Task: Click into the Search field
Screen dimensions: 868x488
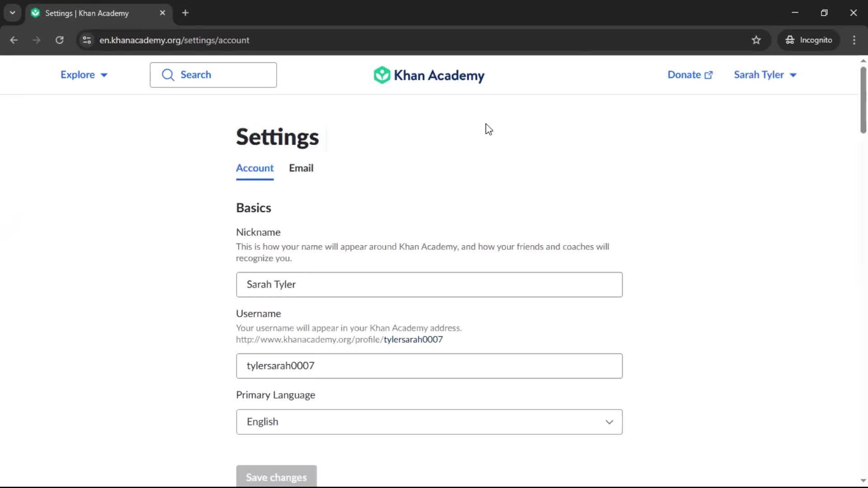Action: tap(213, 75)
